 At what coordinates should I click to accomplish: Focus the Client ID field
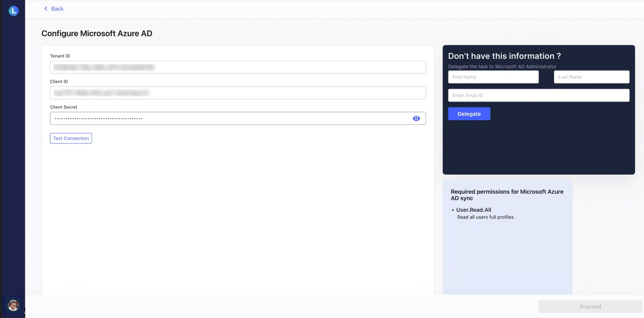[238, 93]
